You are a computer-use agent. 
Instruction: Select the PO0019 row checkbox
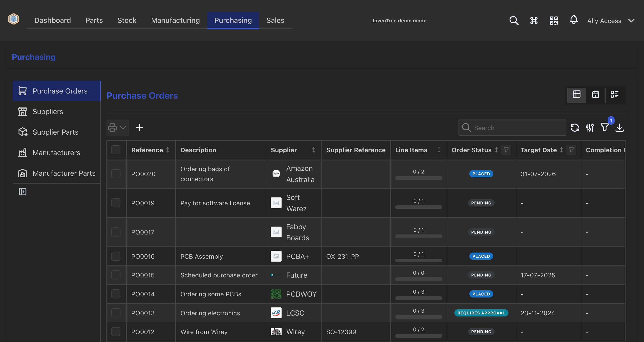[x=116, y=203]
